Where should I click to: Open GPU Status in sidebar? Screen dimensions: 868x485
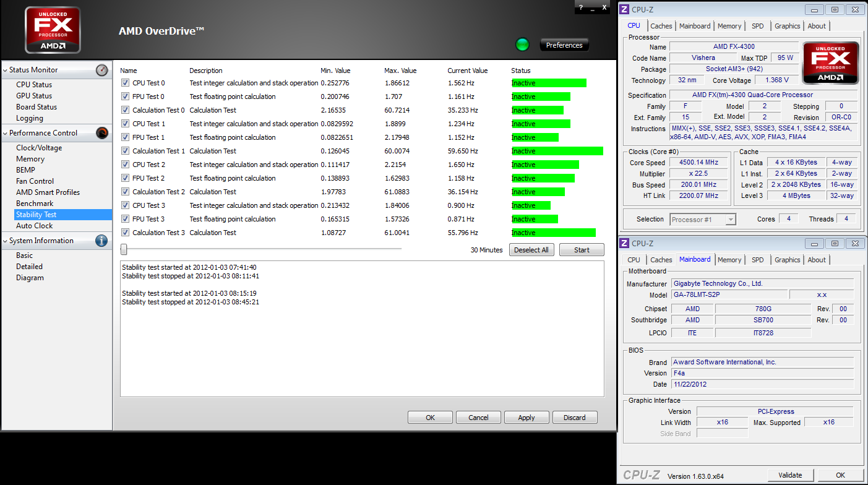click(x=34, y=96)
